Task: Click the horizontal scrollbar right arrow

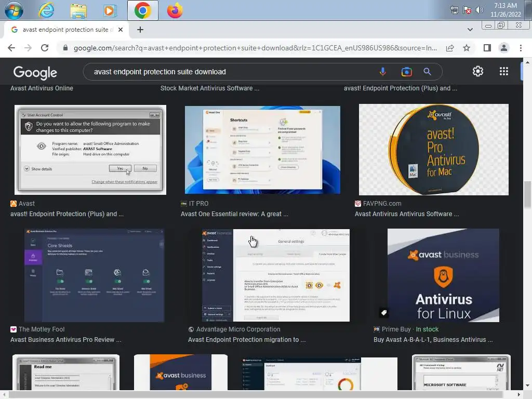Action: click(x=519, y=395)
